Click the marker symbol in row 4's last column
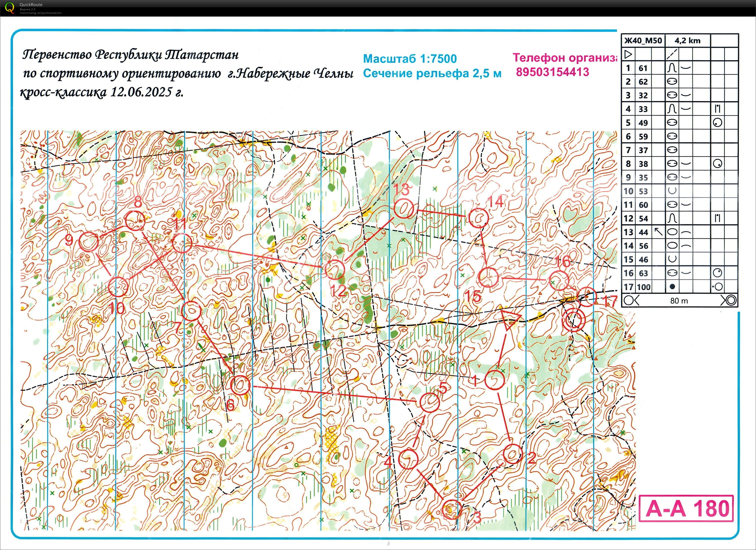 pos(717,109)
